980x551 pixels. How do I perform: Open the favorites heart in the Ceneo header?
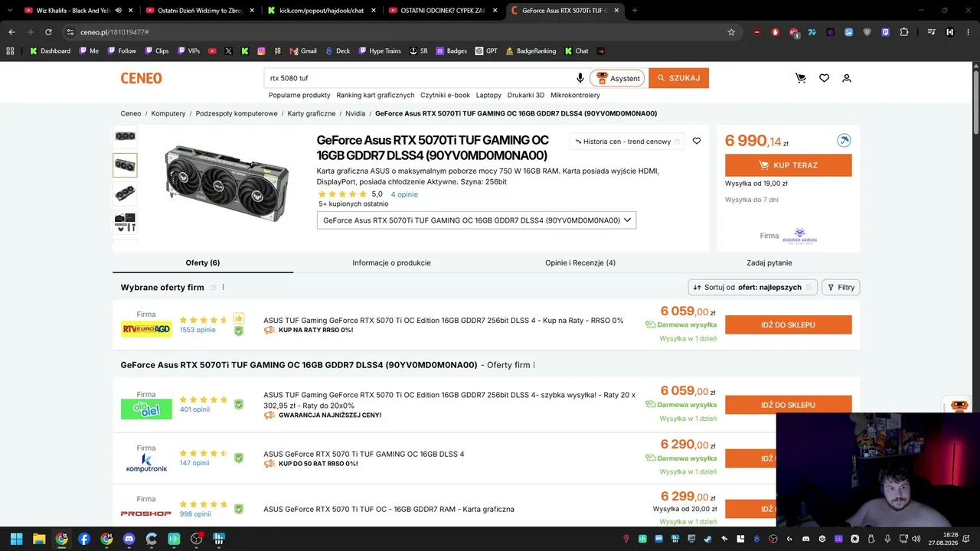pyautogui.click(x=824, y=78)
